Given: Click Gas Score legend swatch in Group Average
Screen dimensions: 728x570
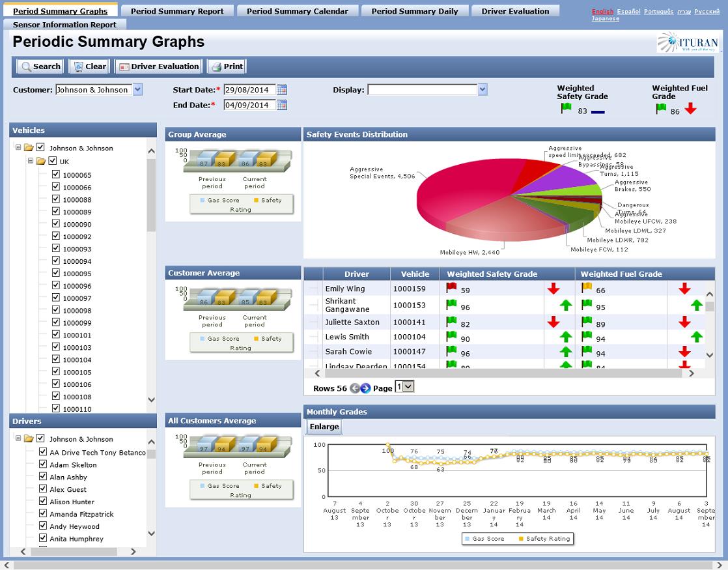Looking at the screenshot, I should (203, 200).
